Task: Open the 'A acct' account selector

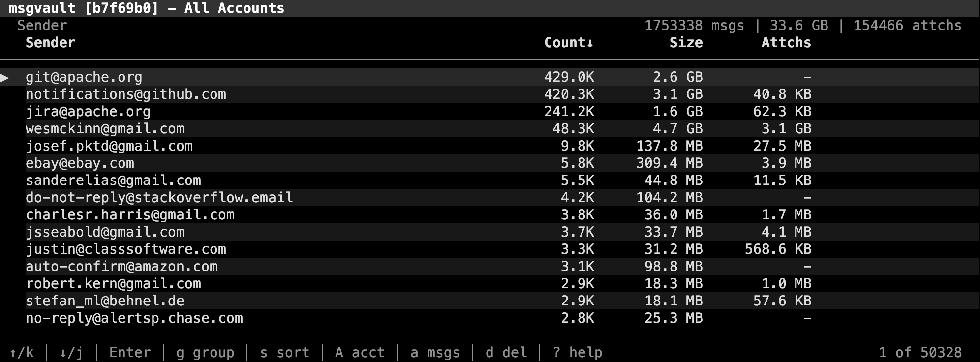Action: pos(360,352)
